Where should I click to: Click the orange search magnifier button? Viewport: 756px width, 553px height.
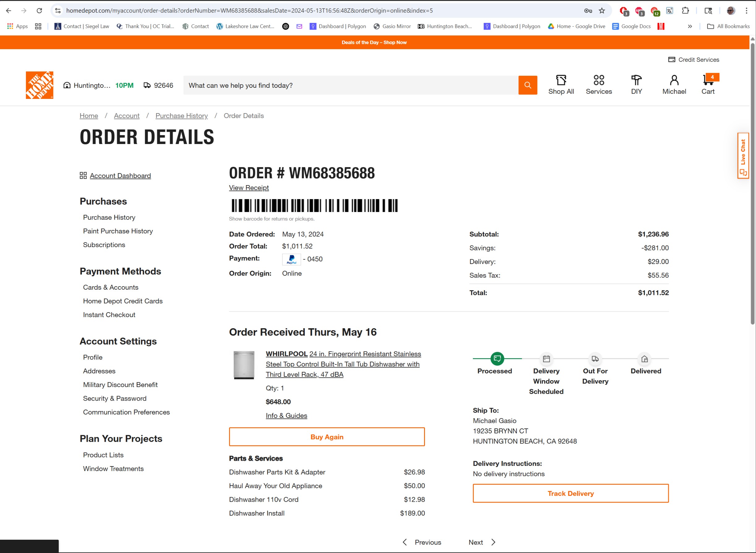[527, 85]
